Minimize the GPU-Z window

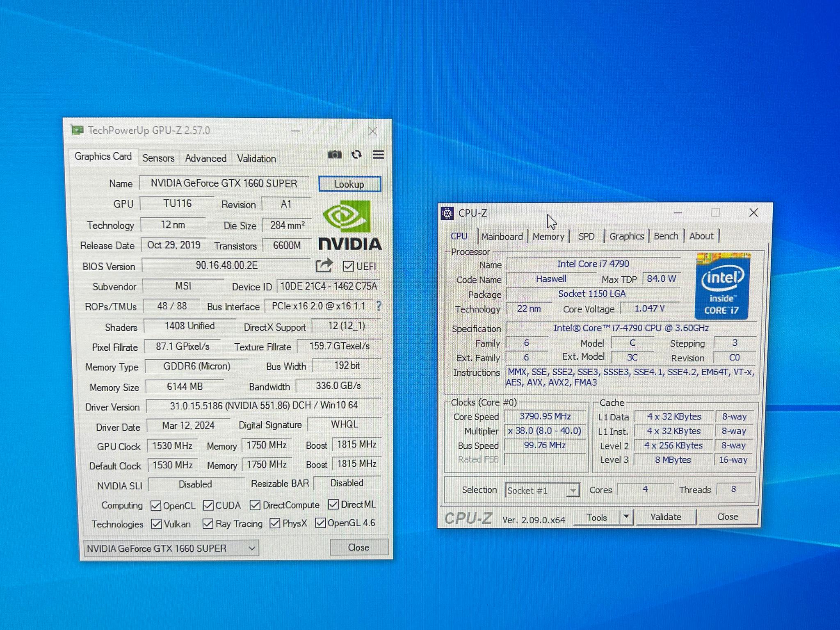click(296, 131)
